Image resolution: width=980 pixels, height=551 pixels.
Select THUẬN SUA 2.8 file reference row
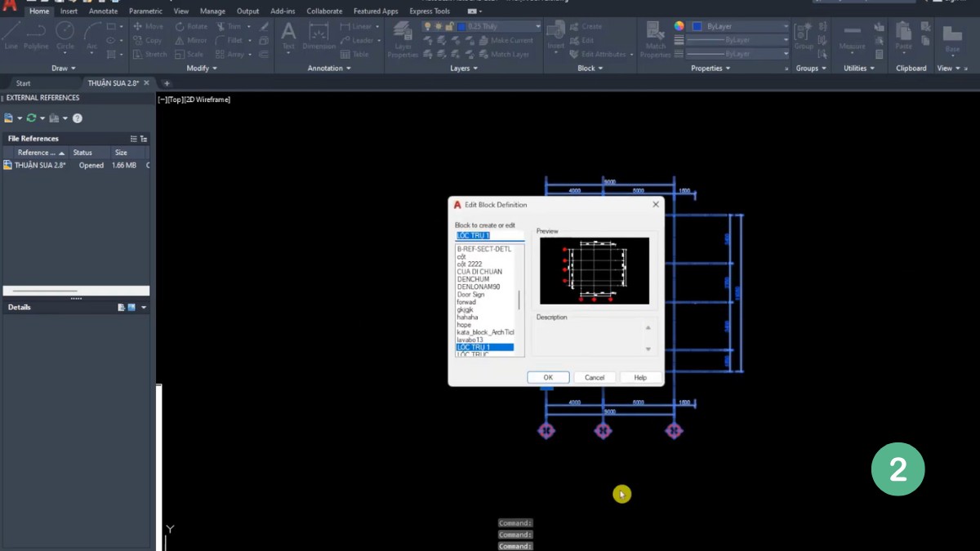point(75,165)
